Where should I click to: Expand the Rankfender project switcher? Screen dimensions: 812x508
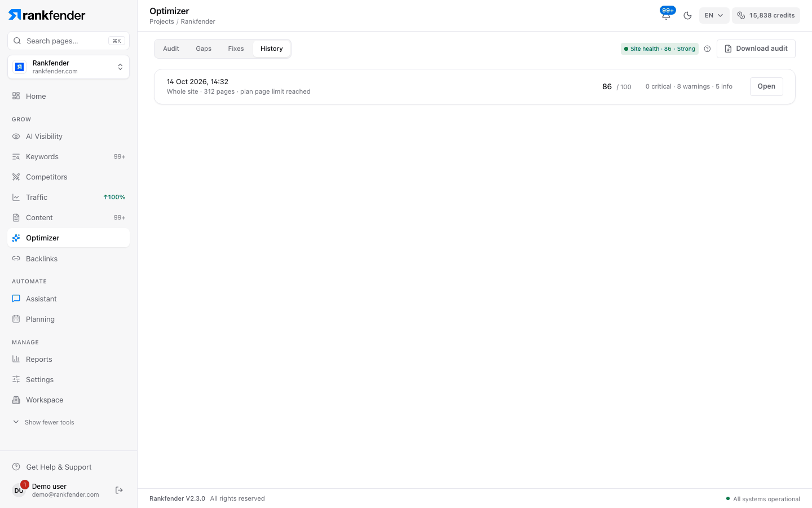pyautogui.click(x=68, y=67)
